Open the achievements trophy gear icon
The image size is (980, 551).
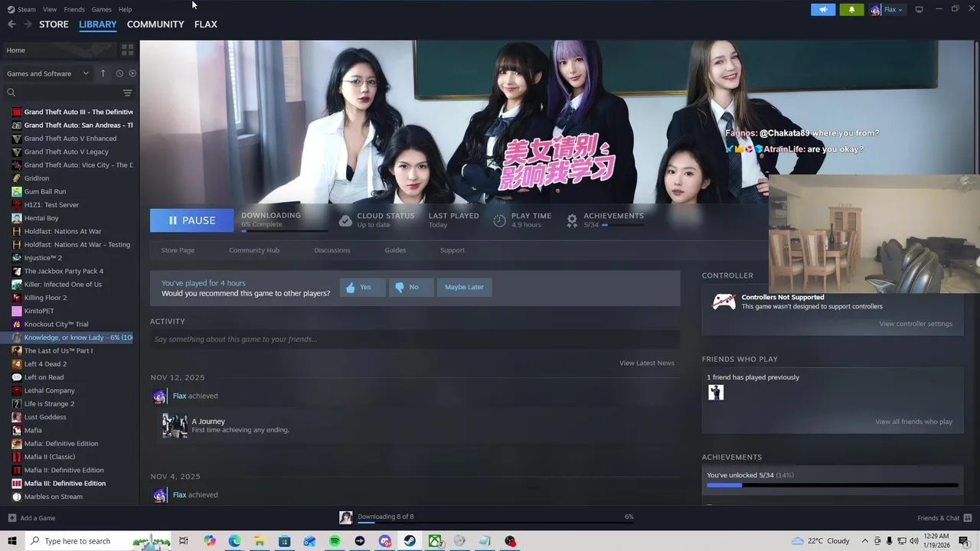[571, 220]
